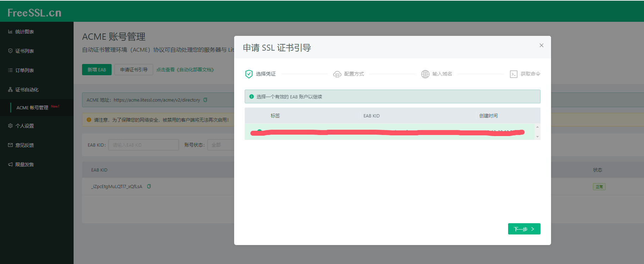Click the 下一步 button
The width and height of the screenshot is (644, 264).
[524, 229]
